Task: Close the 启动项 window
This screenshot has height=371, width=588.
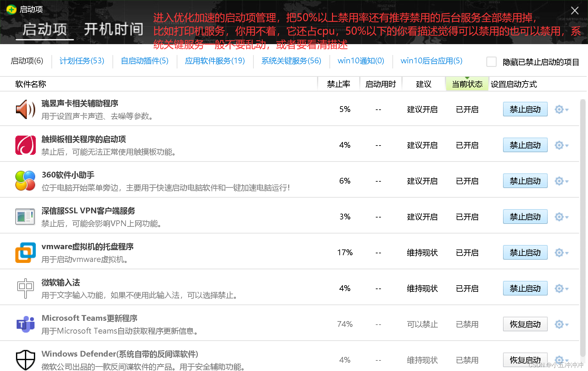Action: 575,11
